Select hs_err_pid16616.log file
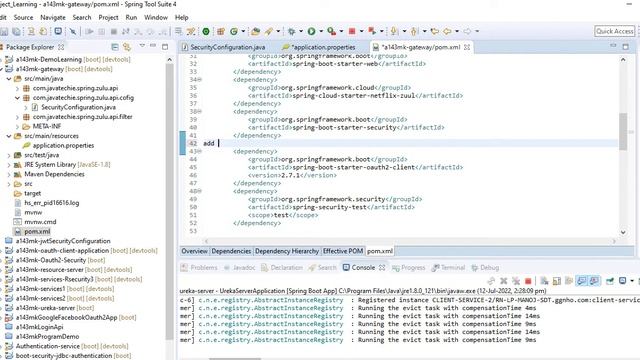 pos(51,203)
